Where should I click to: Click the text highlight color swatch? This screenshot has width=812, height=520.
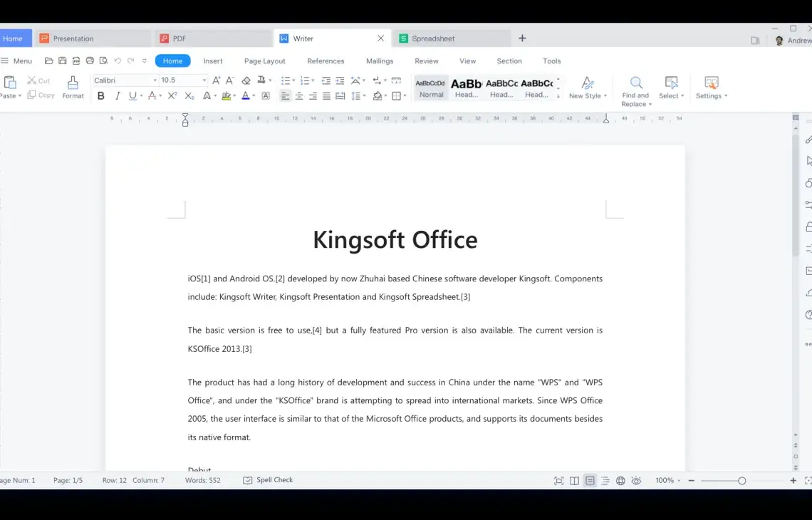coord(227,96)
